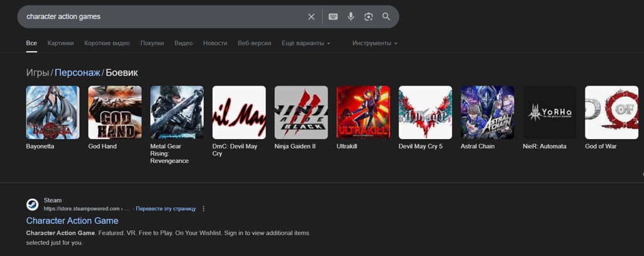Open the NieR: Automata YoRHa thumbnail

pos(550,112)
